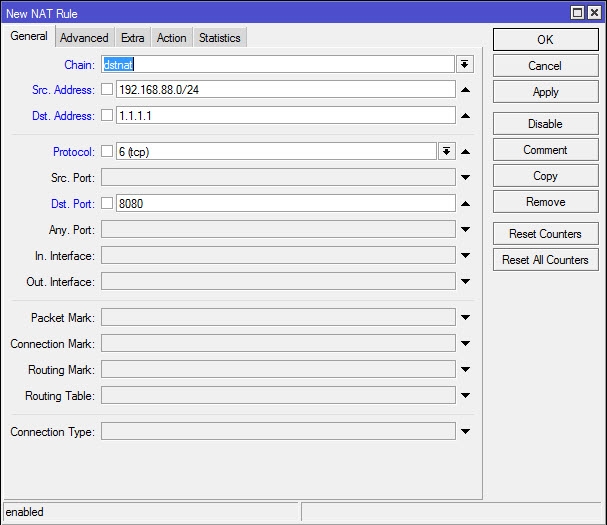Click into the Dst. Port input field

pyautogui.click(x=285, y=204)
